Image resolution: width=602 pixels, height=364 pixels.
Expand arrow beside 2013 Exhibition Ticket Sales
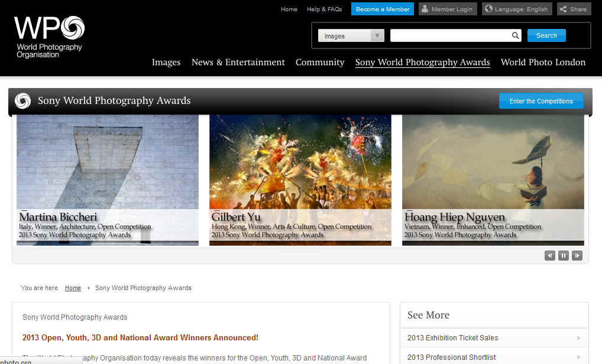[x=578, y=338]
